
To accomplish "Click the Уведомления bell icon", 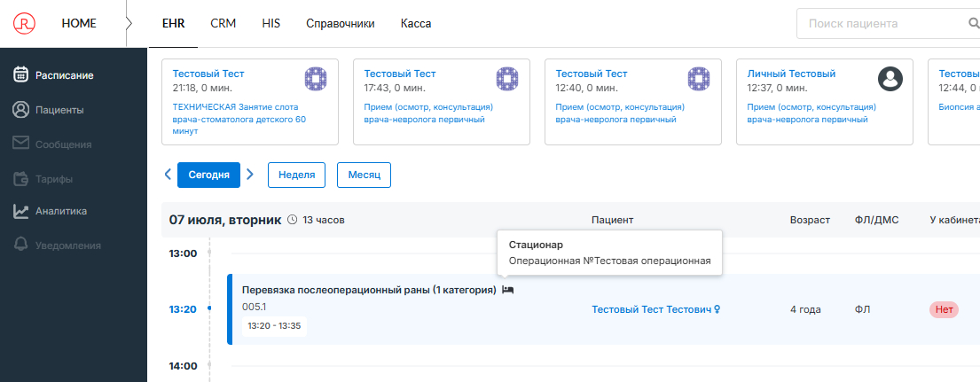I will [x=20, y=246].
